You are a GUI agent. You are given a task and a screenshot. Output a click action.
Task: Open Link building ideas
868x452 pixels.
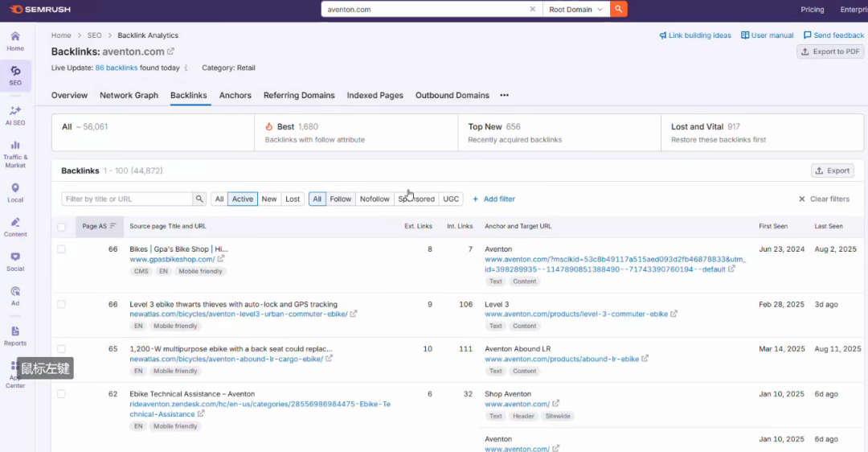(694, 35)
